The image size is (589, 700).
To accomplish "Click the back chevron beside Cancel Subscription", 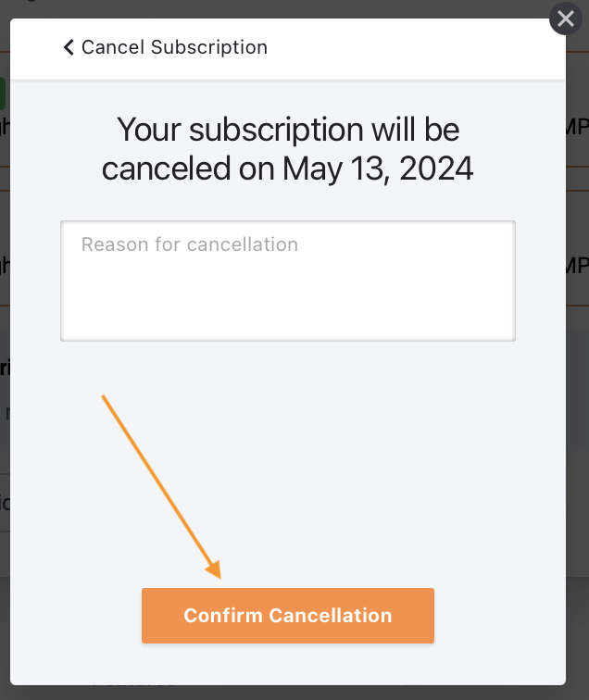I will (x=68, y=47).
